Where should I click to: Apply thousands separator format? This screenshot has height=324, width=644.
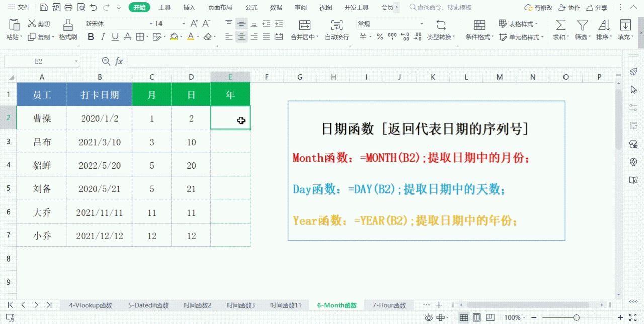[x=392, y=37]
